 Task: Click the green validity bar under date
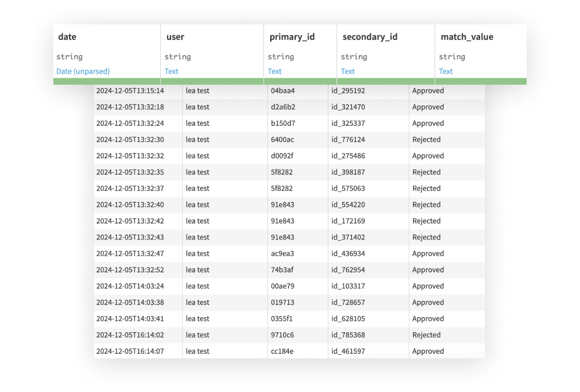pyautogui.click(x=107, y=81)
